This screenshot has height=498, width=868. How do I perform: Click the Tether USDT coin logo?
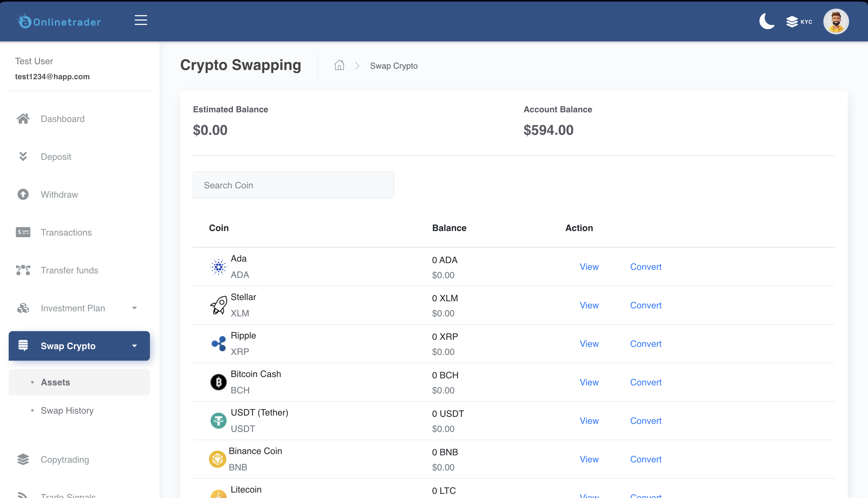point(218,421)
